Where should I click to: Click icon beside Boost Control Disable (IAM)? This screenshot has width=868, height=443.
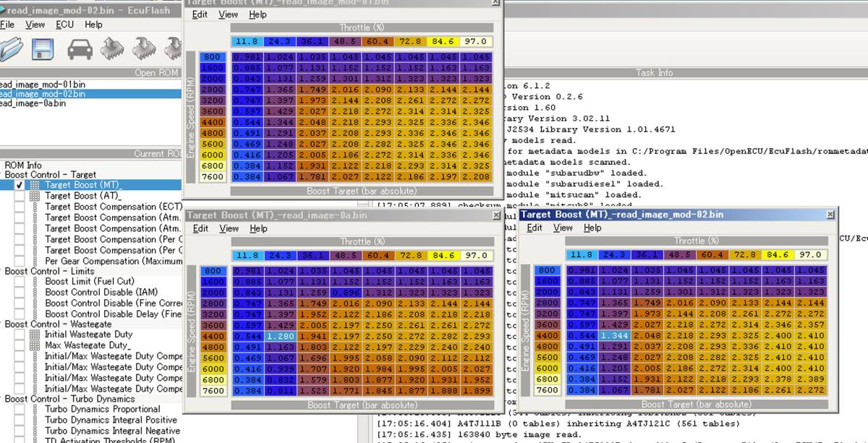[x=34, y=293]
